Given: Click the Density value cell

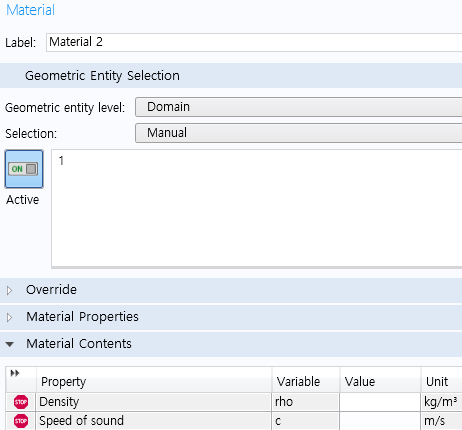Looking at the screenshot, I should (x=380, y=402).
